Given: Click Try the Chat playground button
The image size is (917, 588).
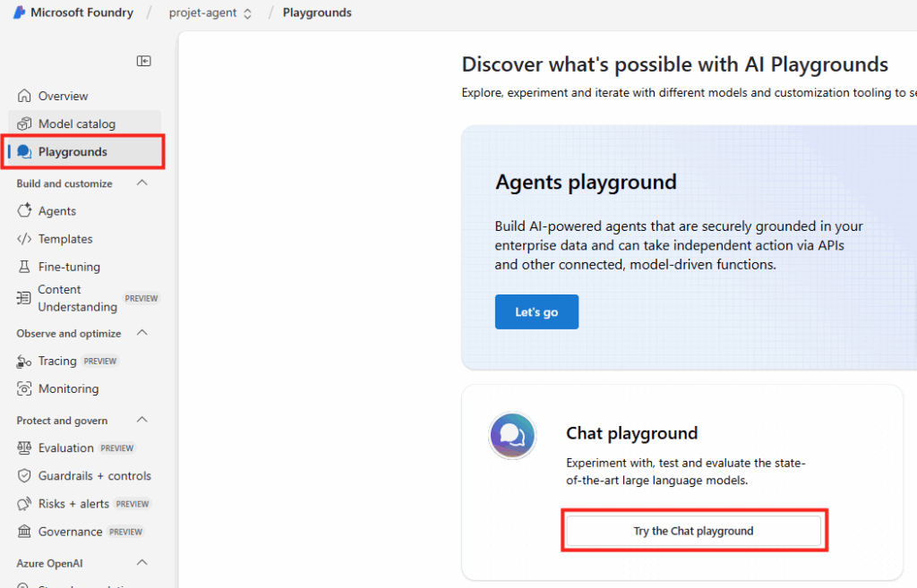Looking at the screenshot, I should pyautogui.click(x=693, y=531).
